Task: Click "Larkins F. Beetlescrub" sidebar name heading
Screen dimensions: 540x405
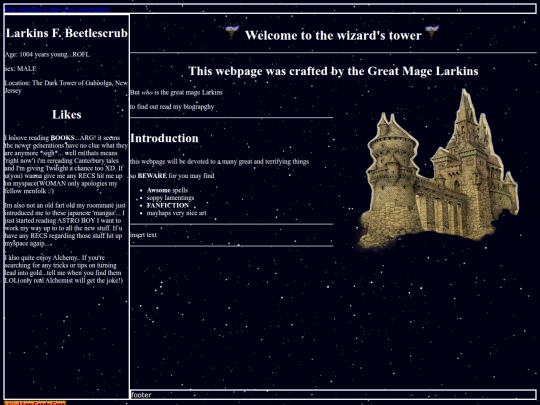Action: [67, 33]
